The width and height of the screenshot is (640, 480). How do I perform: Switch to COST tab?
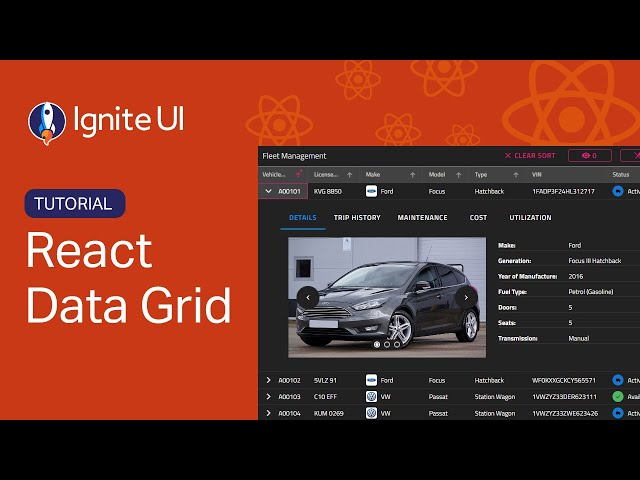(478, 218)
